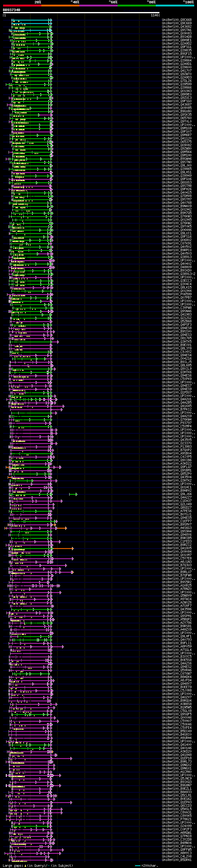Select subject label UniRef100_Q9M1G9
Image resolution: width=197 pixels, height=868 pixels.
[177, 128]
